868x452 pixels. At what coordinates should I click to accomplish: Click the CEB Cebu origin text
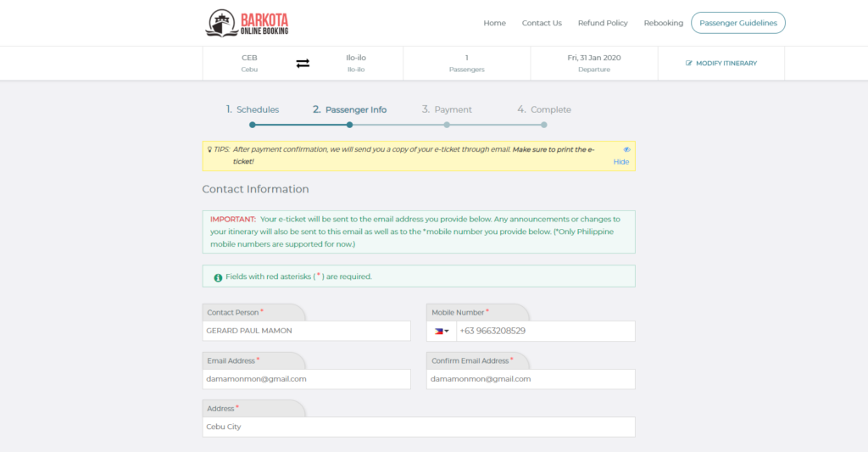point(249,63)
